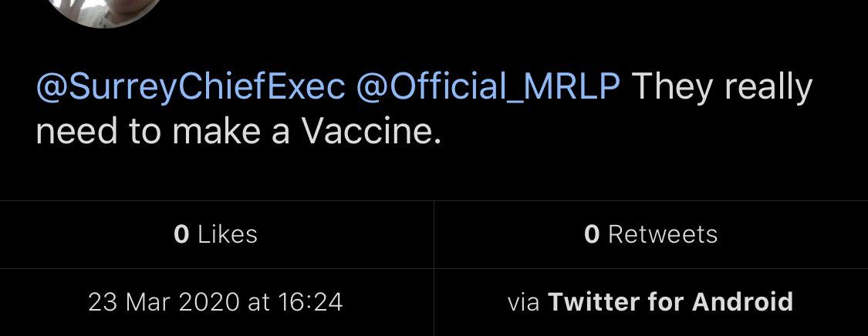Click the 16:24 time text
868x336 pixels.
313,301
